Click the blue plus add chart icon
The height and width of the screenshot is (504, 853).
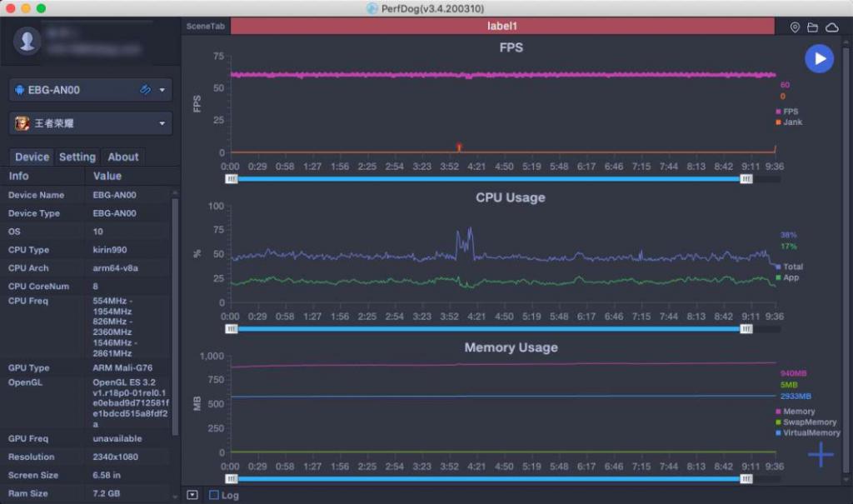[x=821, y=455]
